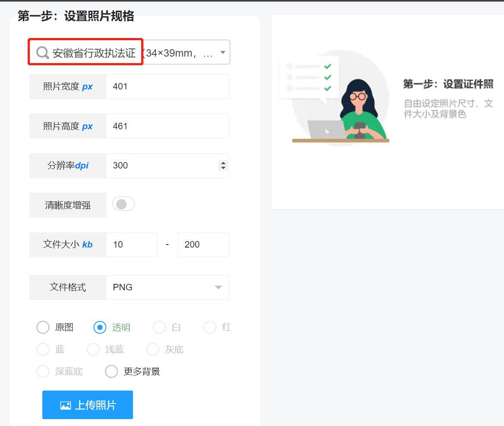Click the 上传照片 upload button
The width and height of the screenshot is (504, 426).
tap(87, 405)
